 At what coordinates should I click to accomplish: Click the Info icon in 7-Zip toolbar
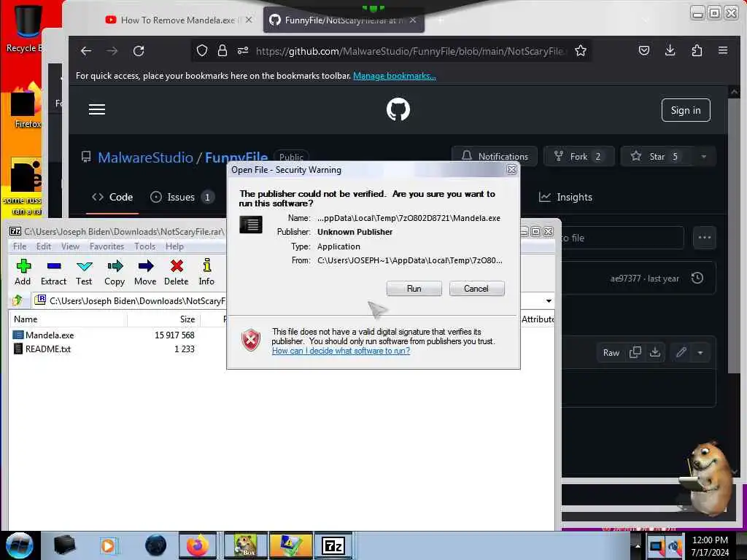pyautogui.click(x=206, y=273)
